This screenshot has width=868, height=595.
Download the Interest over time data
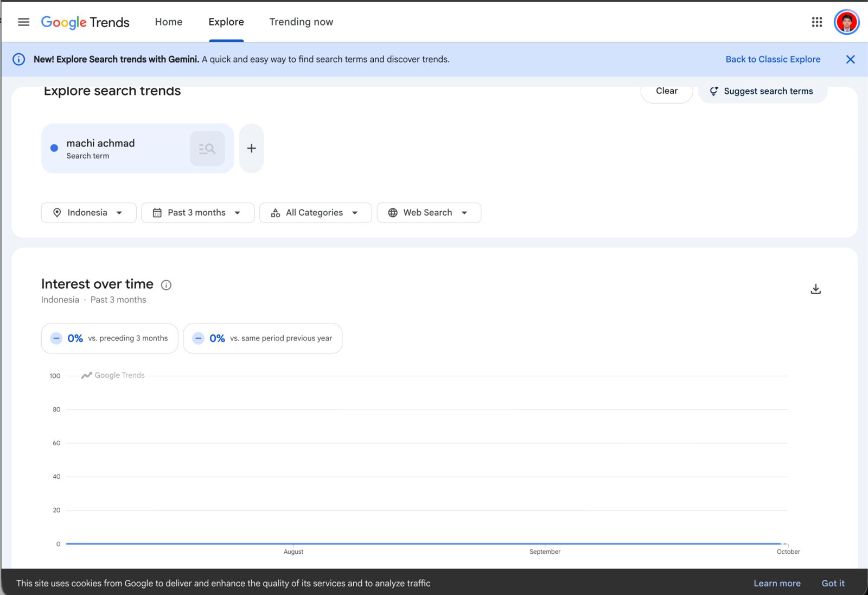click(815, 289)
